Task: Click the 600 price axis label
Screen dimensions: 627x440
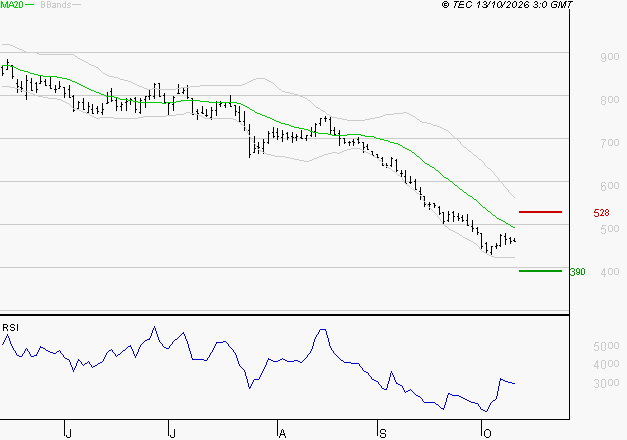Action: click(x=610, y=186)
